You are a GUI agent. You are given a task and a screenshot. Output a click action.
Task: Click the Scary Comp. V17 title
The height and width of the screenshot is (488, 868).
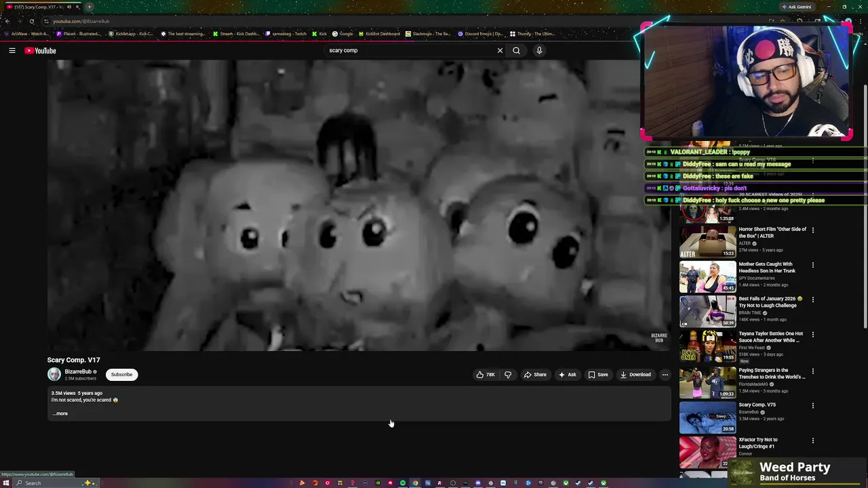pyautogui.click(x=73, y=360)
